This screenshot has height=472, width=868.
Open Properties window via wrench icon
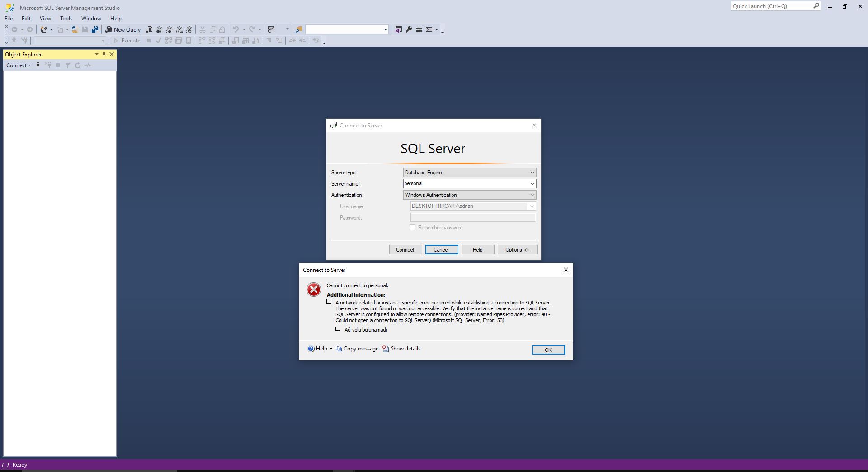click(409, 29)
